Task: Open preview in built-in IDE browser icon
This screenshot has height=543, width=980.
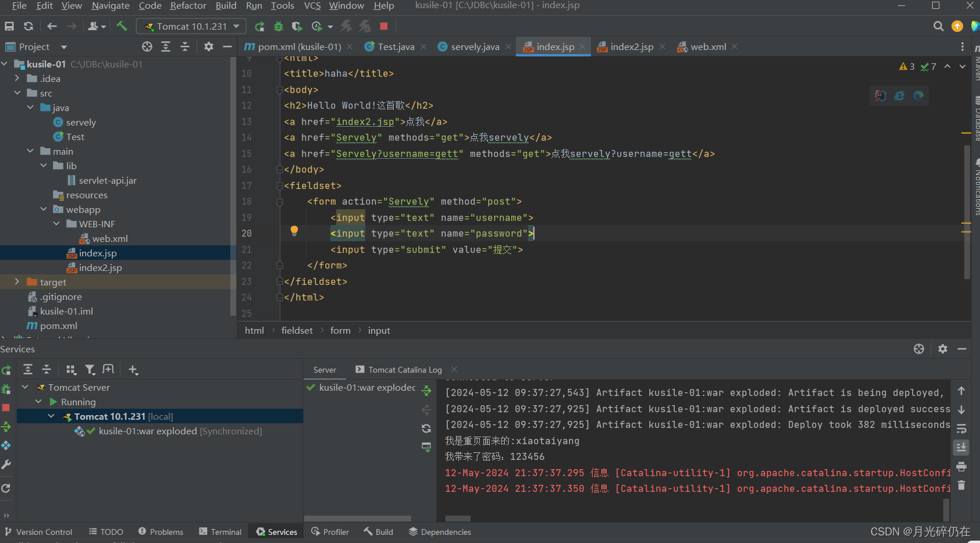Action: coord(881,95)
